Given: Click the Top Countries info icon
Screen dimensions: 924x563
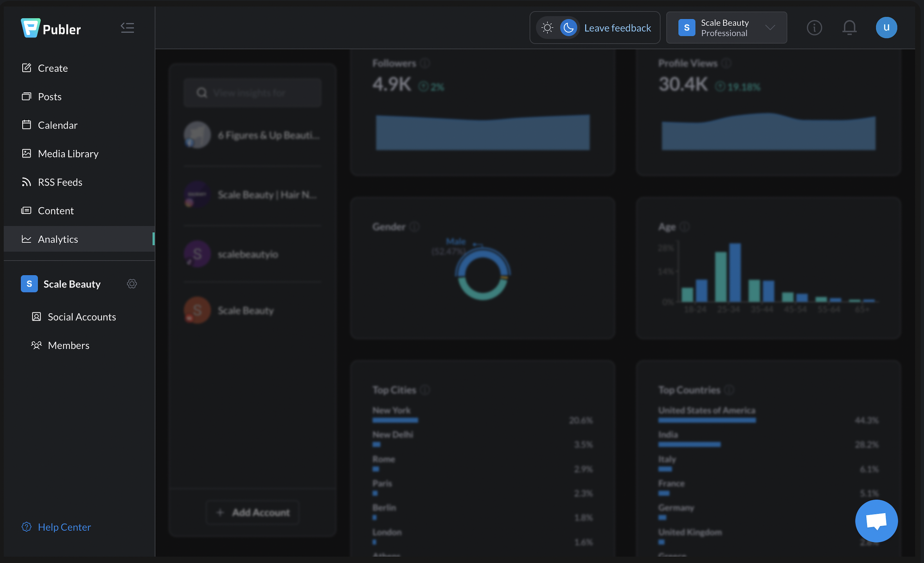Looking at the screenshot, I should [729, 390].
